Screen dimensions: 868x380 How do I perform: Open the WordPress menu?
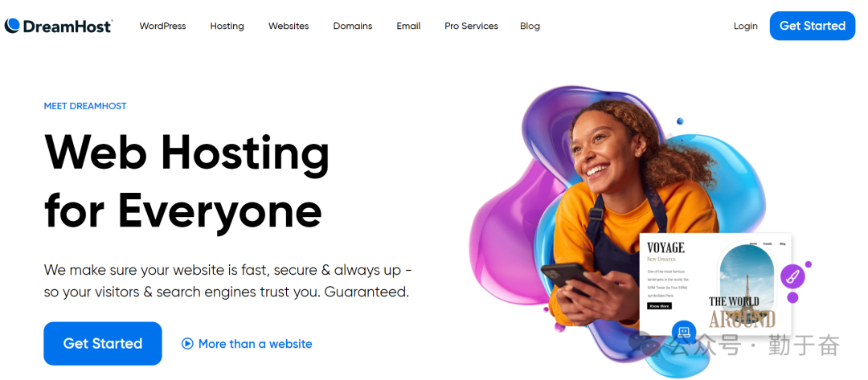162,26
